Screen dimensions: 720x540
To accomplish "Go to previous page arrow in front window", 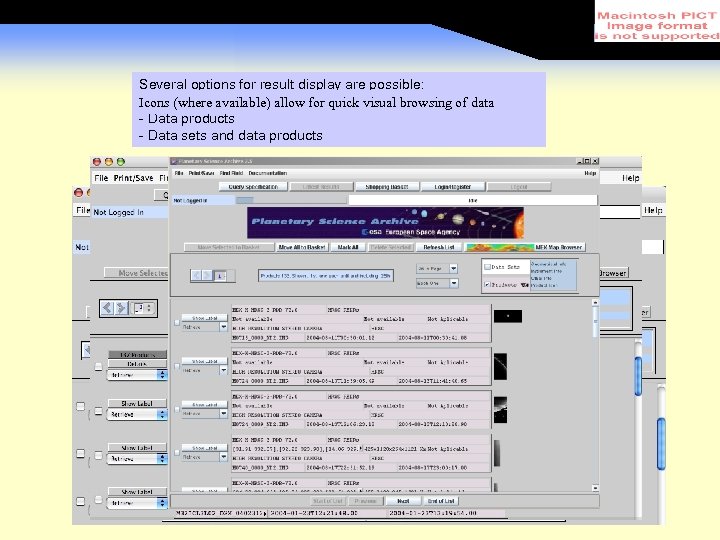I will pyautogui.click(x=197, y=276).
